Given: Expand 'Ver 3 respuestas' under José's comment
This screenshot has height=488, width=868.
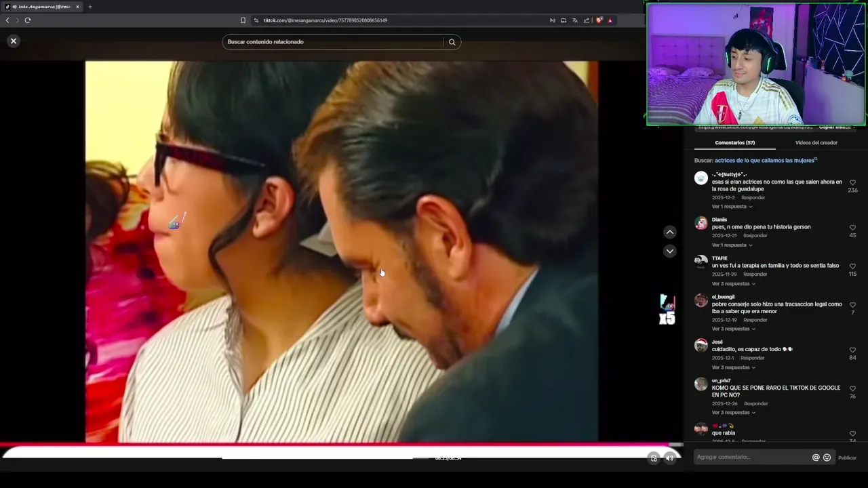Looking at the screenshot, I should pyautogui.click(x=733, y=368).
